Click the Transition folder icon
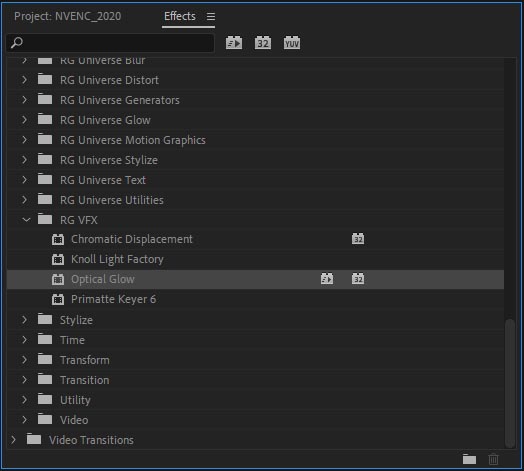The height and width of the screenshot is (471, 524). click(45, 379)
